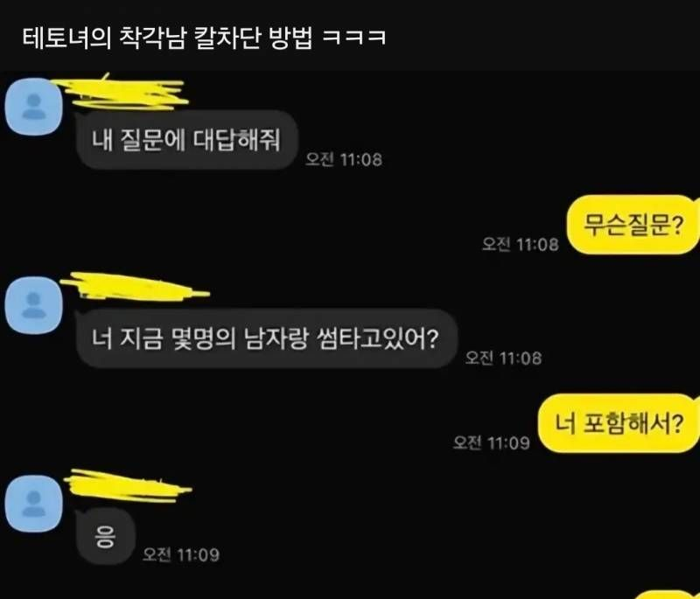Click the word "테토녀의" in the header title
The image size is (700, 599).
coord(66,38)
